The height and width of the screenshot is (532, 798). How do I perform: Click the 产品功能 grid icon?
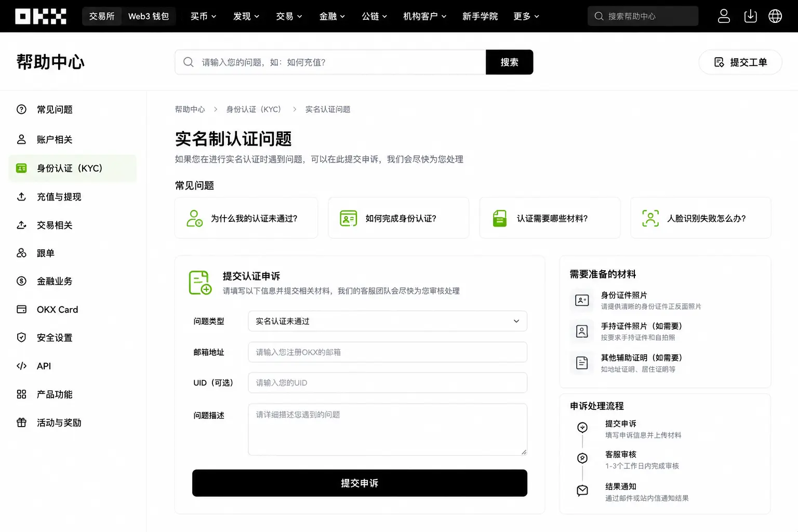(21, 394)
